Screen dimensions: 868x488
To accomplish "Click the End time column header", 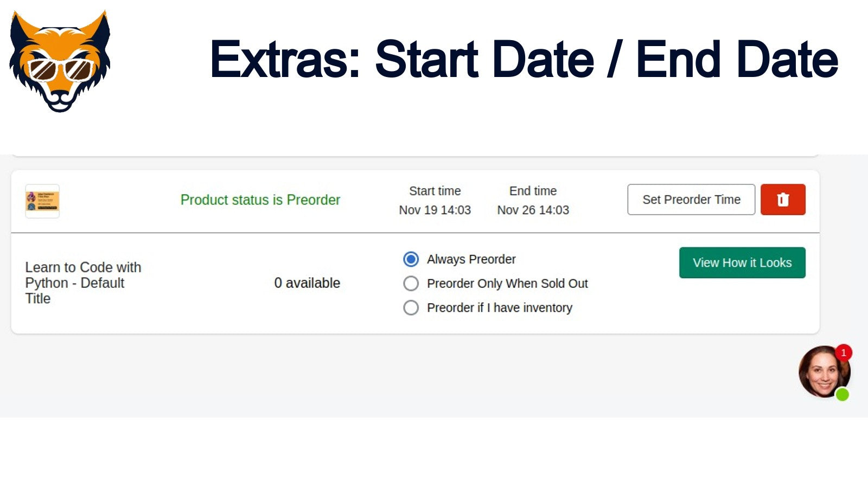I will tap(533, 191).
